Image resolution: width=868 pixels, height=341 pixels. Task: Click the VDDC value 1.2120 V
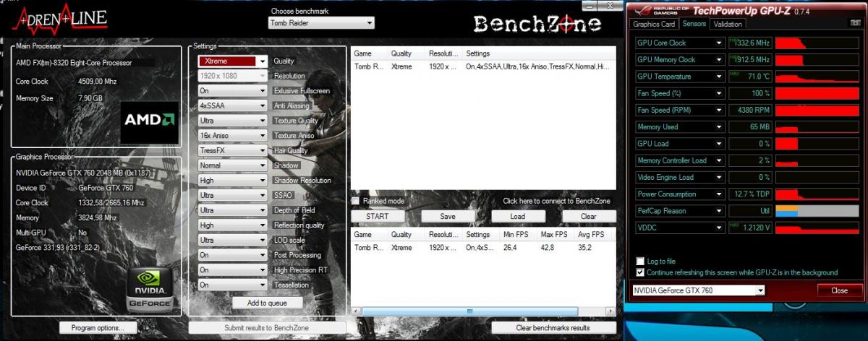(749, 228)
